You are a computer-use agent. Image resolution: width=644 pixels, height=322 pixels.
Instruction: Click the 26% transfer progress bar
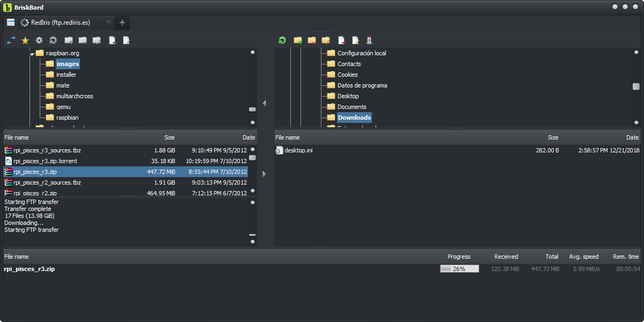[459, 269]
